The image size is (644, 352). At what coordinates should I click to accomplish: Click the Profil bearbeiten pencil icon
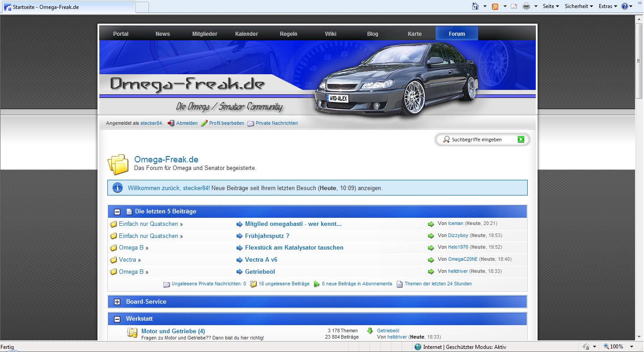tap(204, 123)
